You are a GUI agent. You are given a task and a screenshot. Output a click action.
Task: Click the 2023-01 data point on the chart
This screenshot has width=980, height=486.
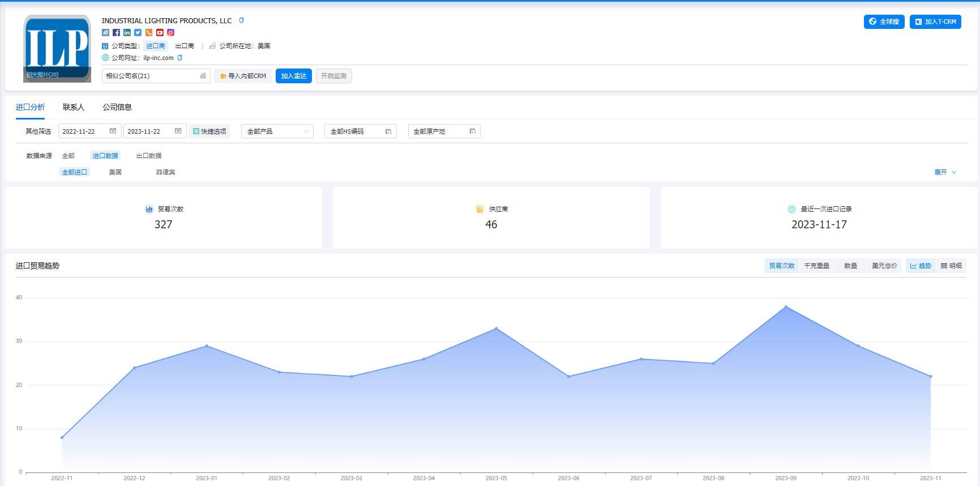(x=207, y=346)
